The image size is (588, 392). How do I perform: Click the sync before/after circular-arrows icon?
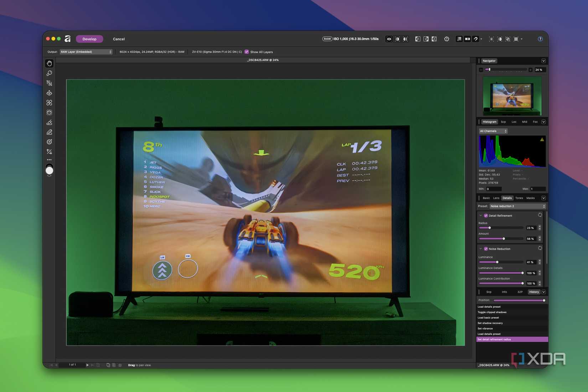pos(434,39)
